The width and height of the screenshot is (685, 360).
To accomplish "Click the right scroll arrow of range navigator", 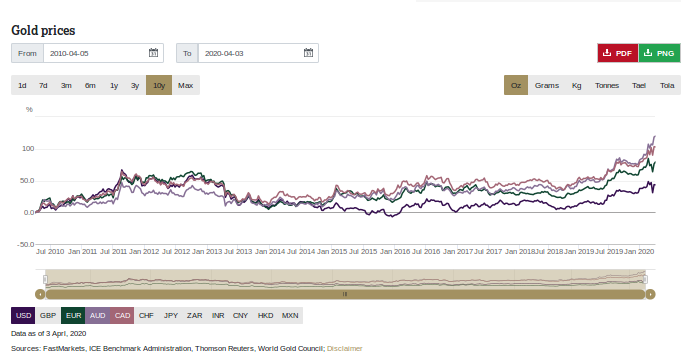I will (x=650, y=294).
